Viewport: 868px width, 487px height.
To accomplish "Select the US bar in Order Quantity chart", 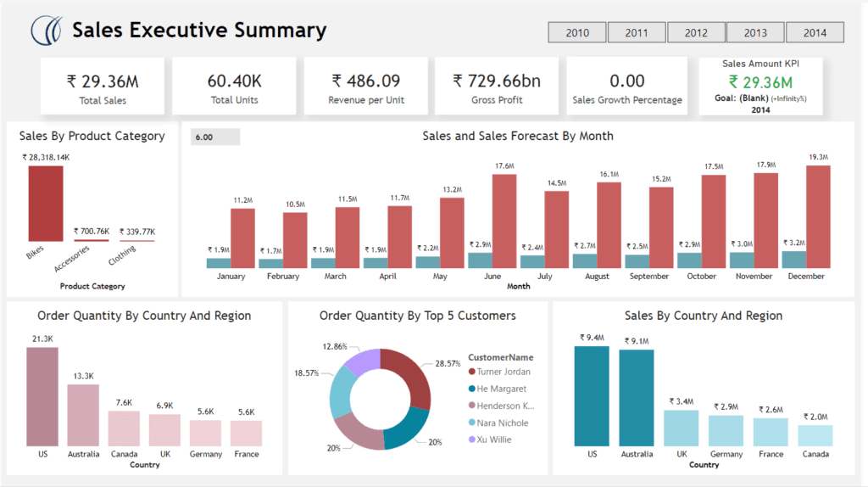I will pyautogui.click(x=42, y=396).
